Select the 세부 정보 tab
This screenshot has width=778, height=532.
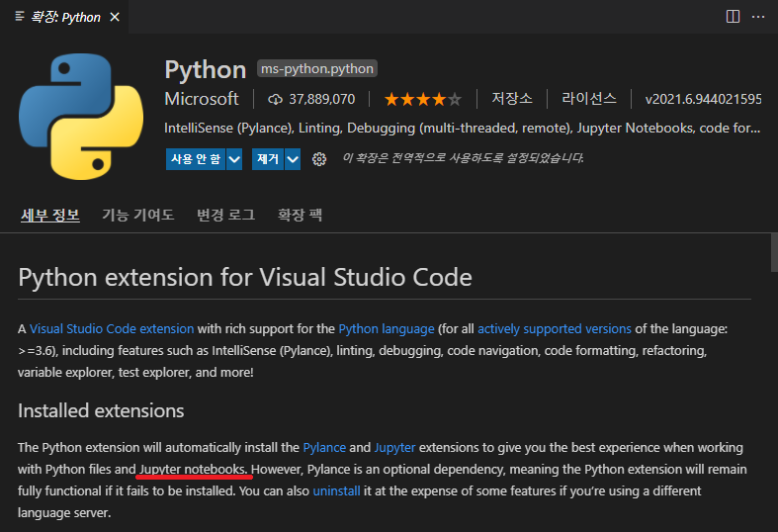50,215
